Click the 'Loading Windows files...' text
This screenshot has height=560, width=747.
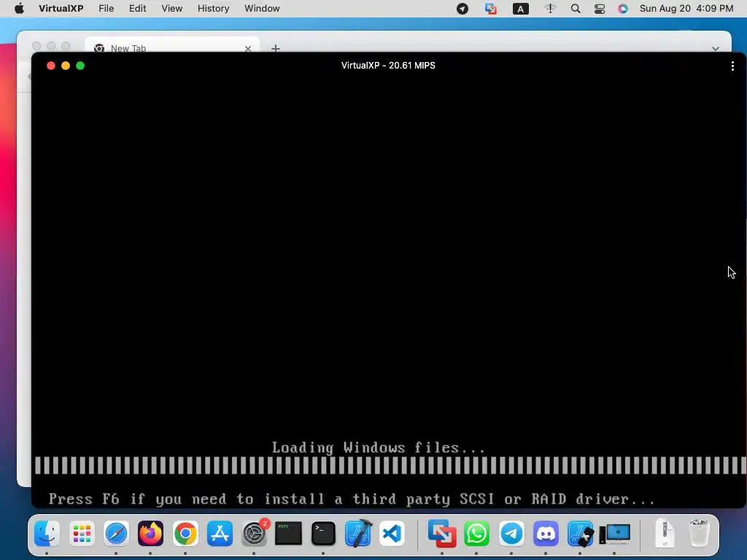(379, 448)
